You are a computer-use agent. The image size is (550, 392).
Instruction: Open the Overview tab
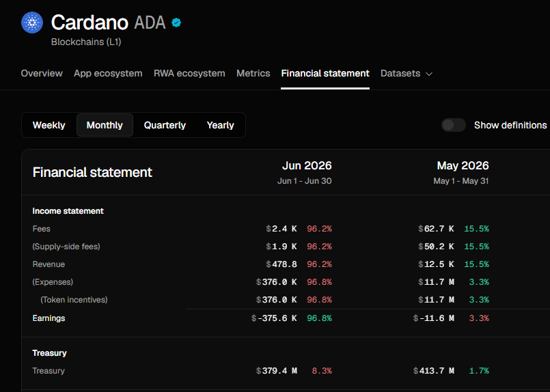pos(42,73)
